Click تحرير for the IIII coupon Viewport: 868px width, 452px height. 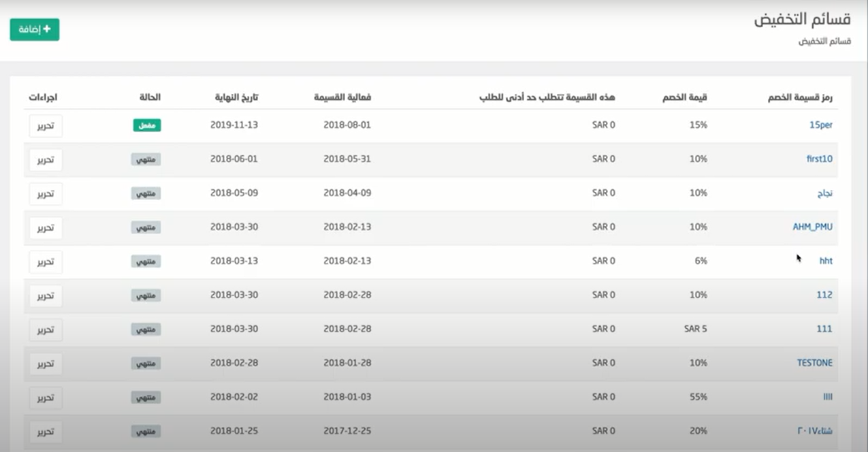[46, 398]
